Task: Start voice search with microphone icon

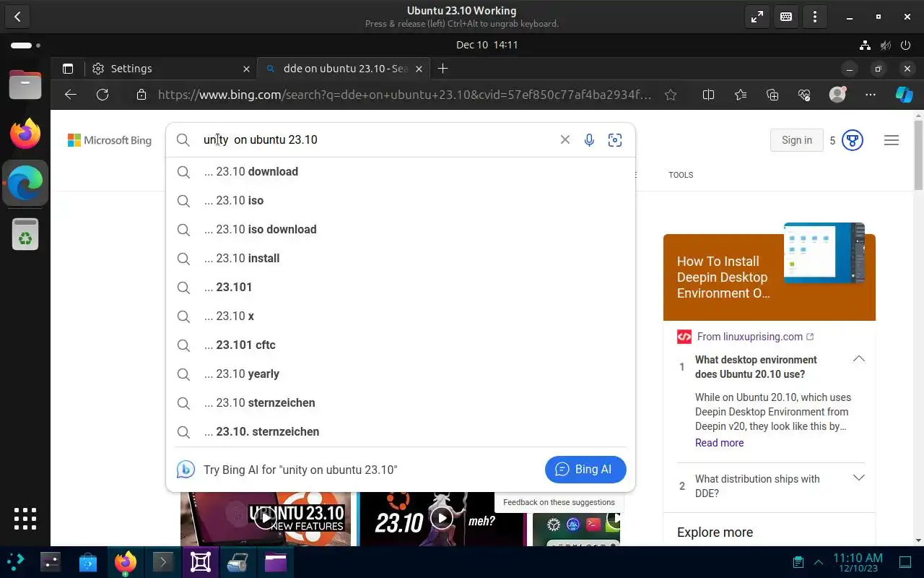Action: coord(589,140)
